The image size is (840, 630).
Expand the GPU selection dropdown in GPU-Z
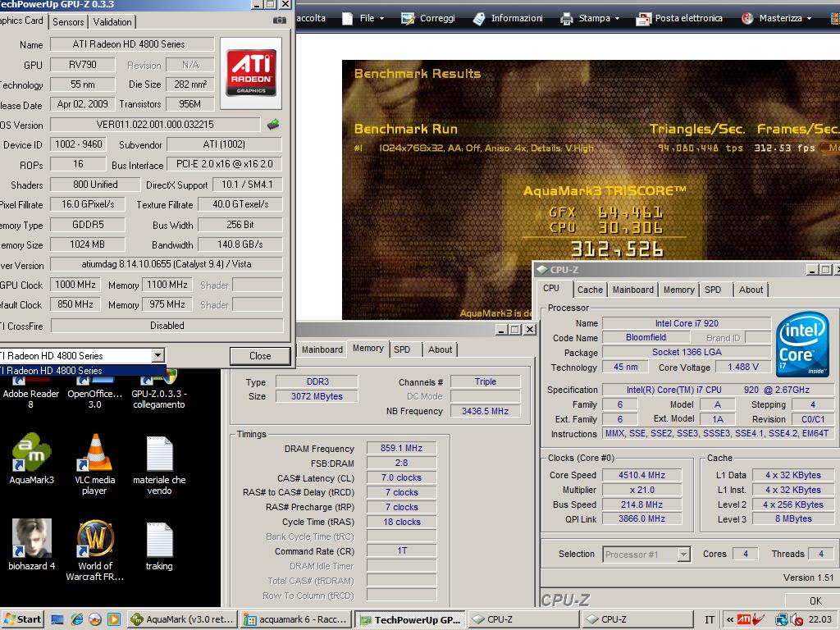point(157,355)
